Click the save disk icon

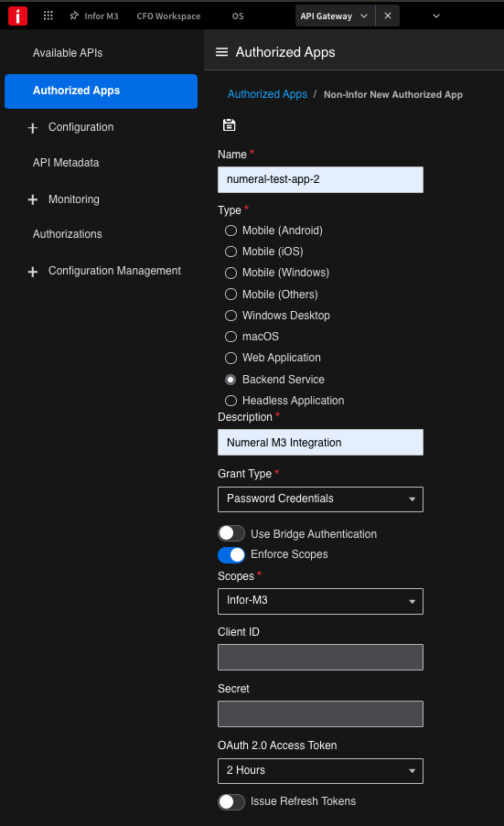pos(229,124)
